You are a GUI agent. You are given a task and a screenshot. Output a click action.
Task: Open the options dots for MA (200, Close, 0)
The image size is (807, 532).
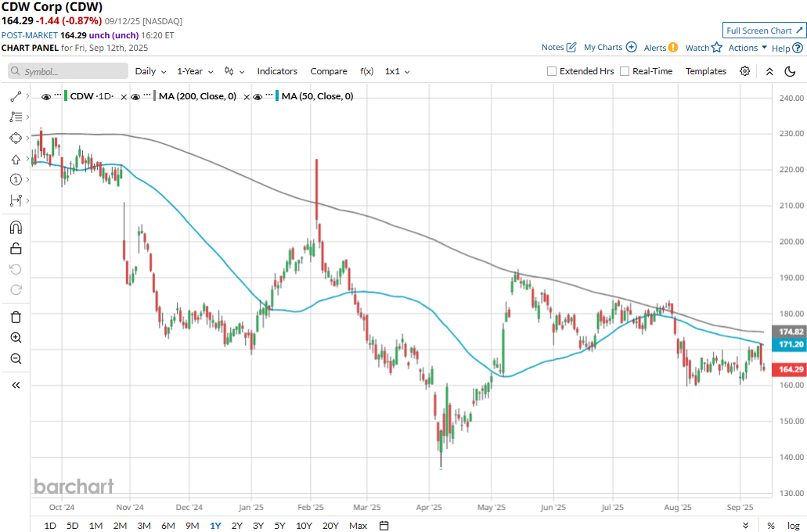[147, 95]
